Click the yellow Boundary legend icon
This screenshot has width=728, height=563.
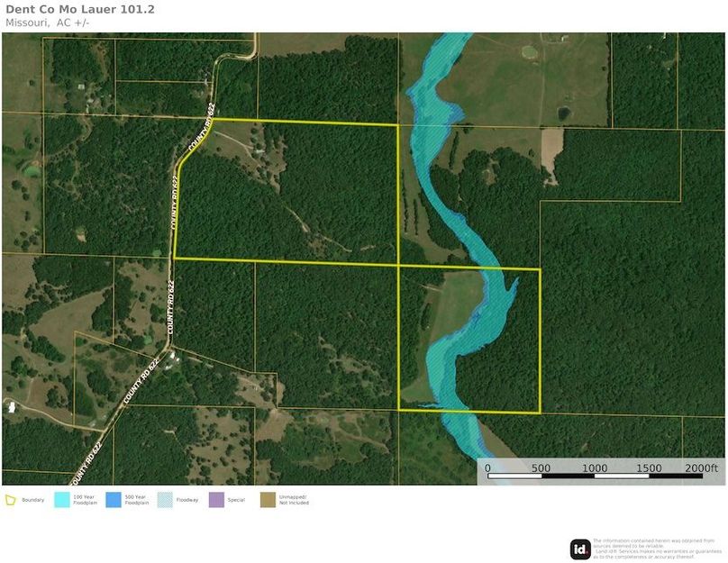12,499
